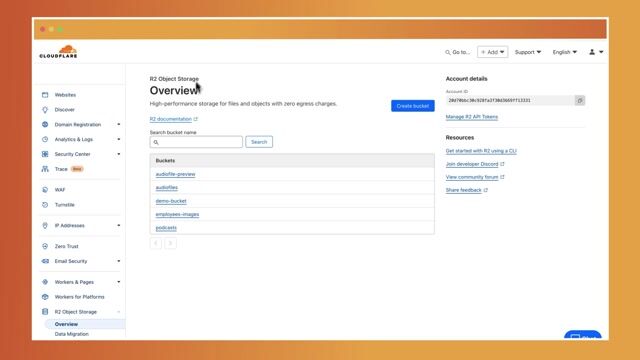Image resolution: width=640 pixels, height=360 pixels.
Task: Click the Turnstile icon in sidebar
Action: [45, 204]
